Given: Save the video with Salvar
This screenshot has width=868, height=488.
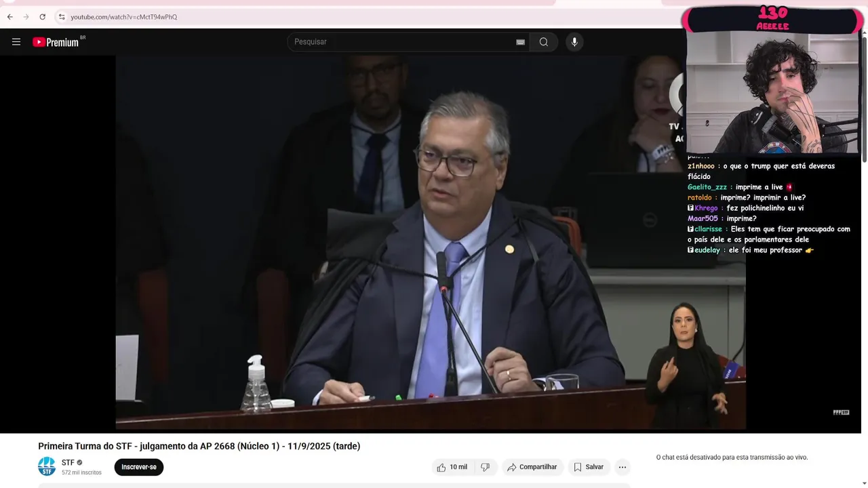Looking at the screenshot, I should (x=589, y=467).
